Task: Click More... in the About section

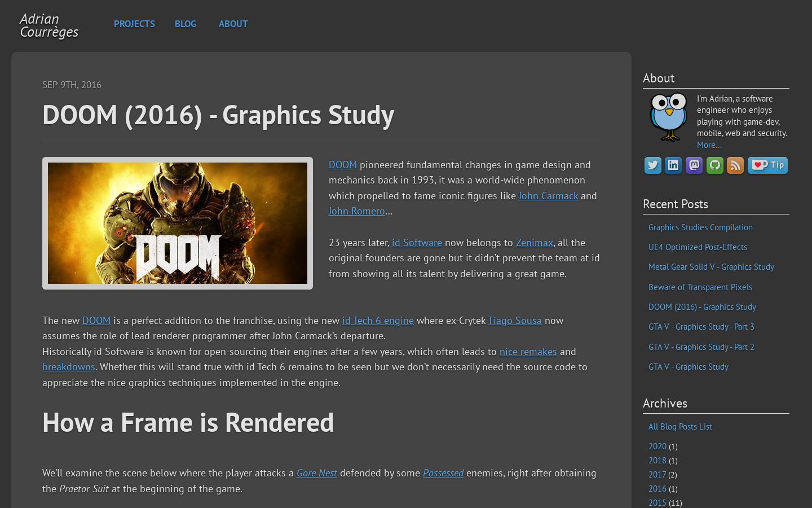Action: coord(709,145)
